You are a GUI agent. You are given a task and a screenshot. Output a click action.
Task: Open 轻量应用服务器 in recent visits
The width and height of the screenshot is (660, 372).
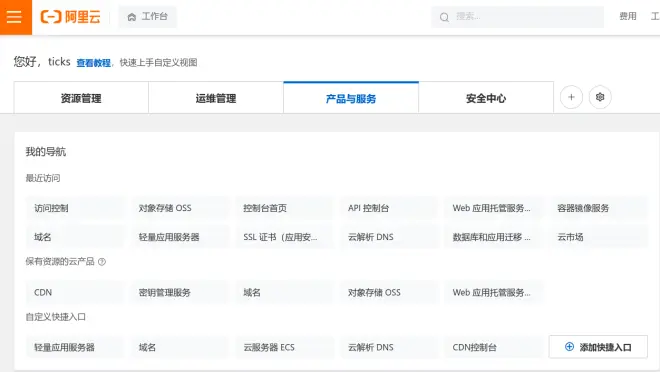pos(180,237)
